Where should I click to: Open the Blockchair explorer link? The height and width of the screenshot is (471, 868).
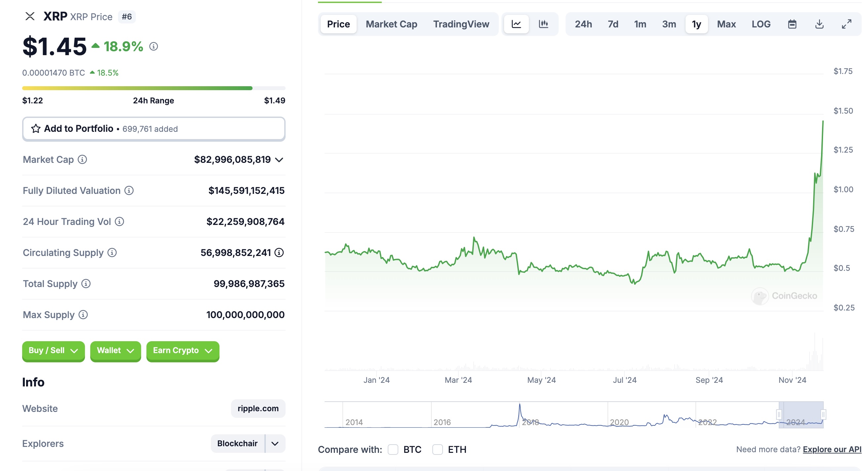click(238, 443)
